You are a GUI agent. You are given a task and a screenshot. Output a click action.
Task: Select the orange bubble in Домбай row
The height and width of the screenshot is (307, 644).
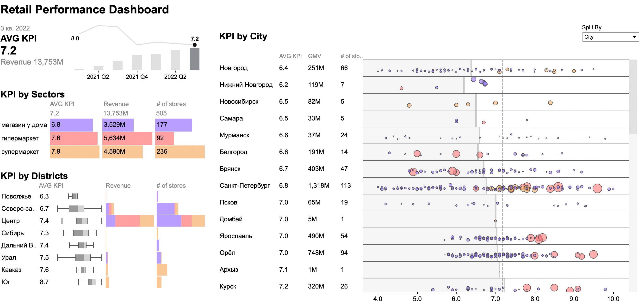coord(495,221)
